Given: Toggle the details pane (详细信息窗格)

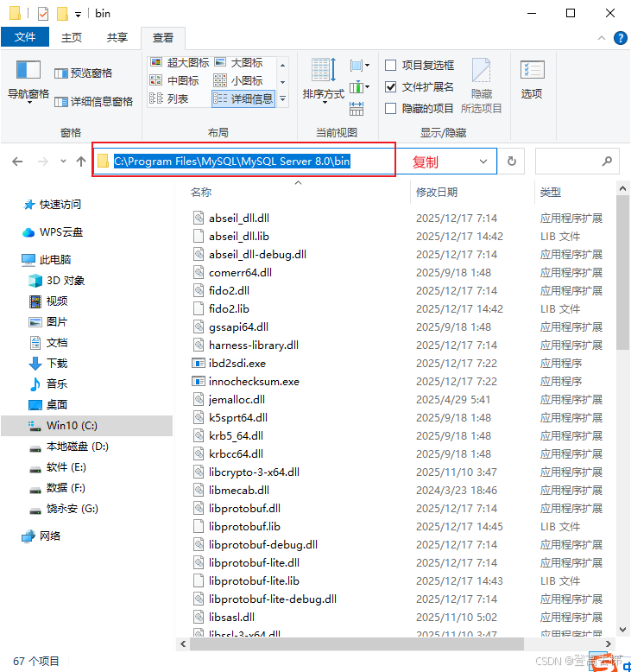Looking at the screenshot, I should point(93,102).
